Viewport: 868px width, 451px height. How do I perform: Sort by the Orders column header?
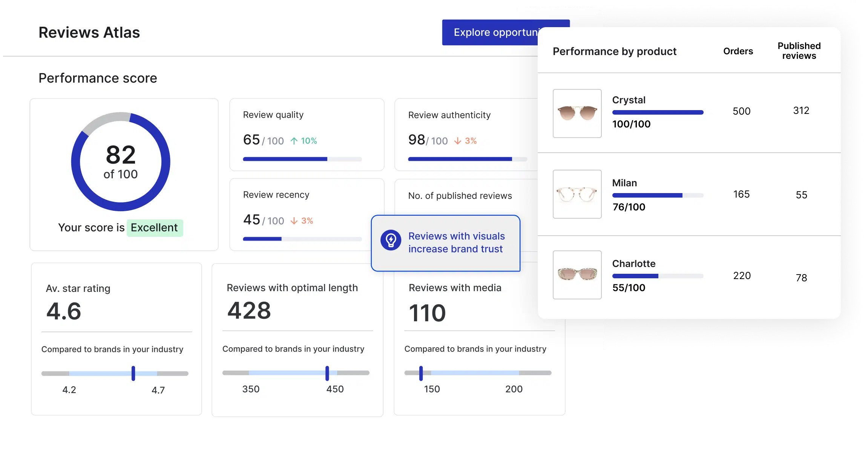[738, 51]
